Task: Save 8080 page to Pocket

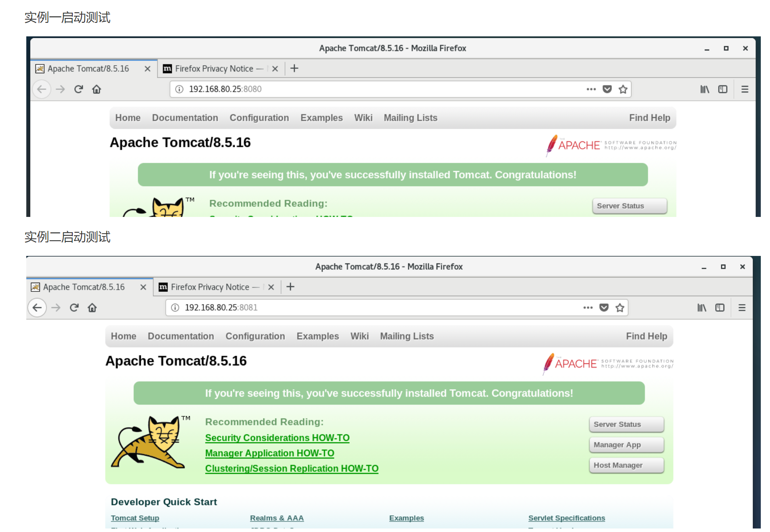Action: [x=607, y=89]
